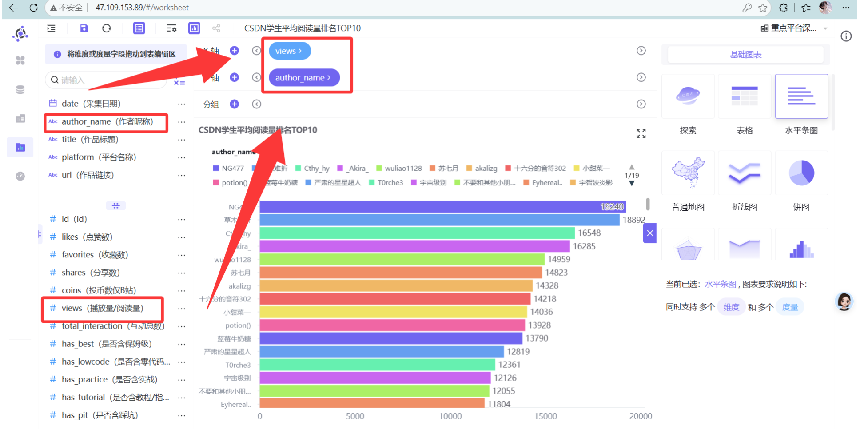Viewport: 868px width, 442px height.
Task: Expand the views axis row arrow
Action: click(641, 51)
